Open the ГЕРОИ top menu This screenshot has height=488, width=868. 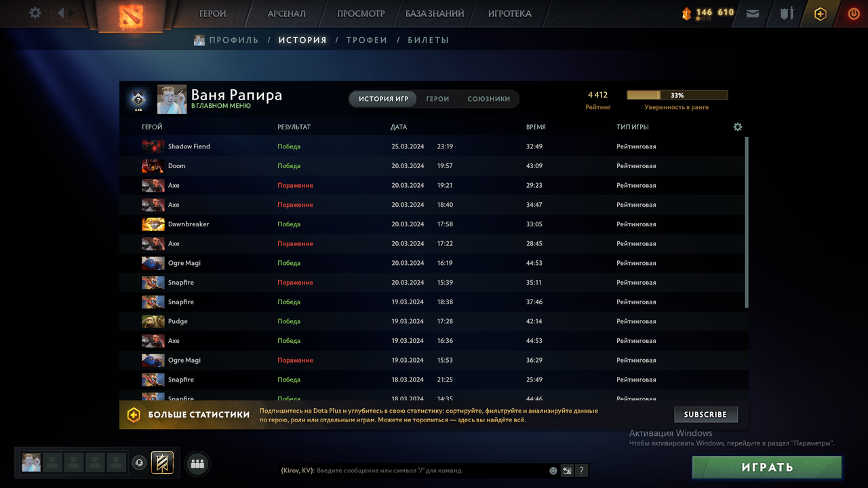[212, 14]
